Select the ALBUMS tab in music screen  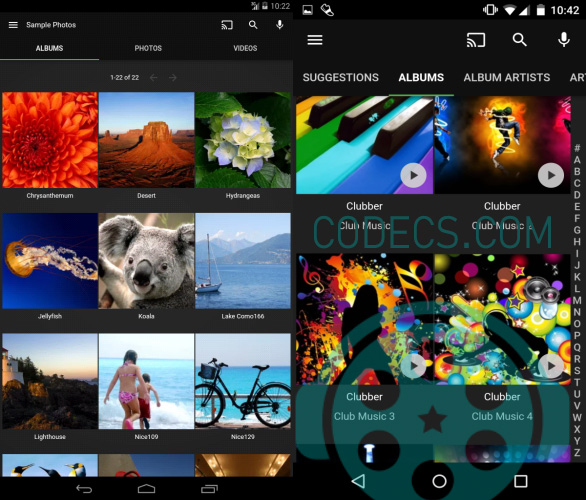click(x=421, y=77)
